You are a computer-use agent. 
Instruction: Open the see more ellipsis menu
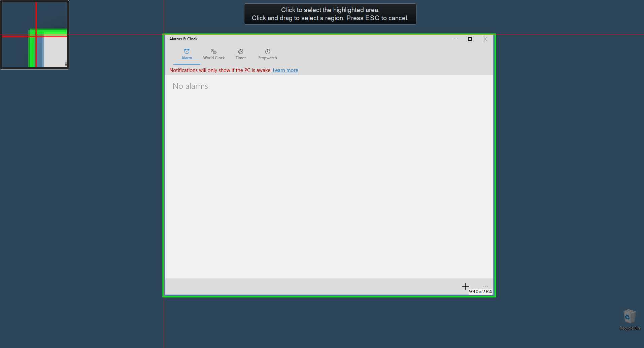click(485, 286)
